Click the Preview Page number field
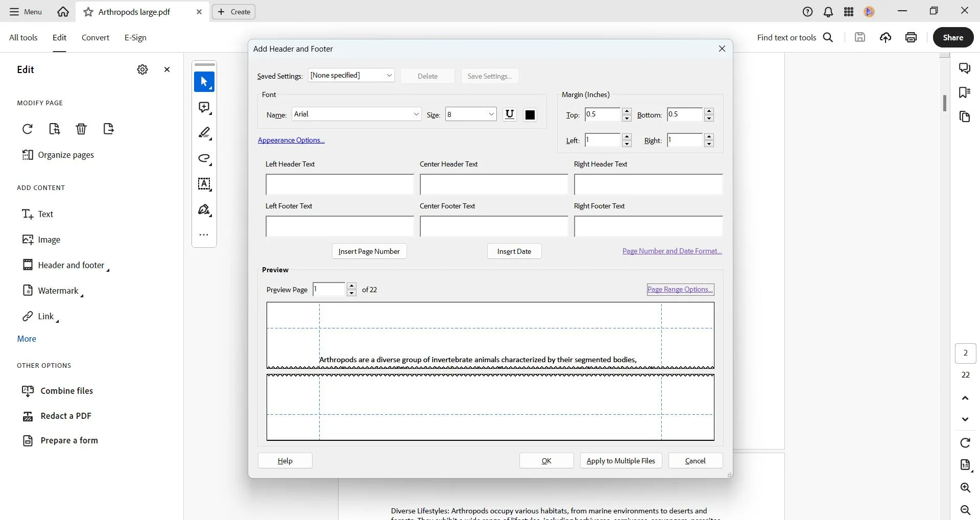Image resolution: width=980 pixels, height=520 pixels. (x=329, y=289)
